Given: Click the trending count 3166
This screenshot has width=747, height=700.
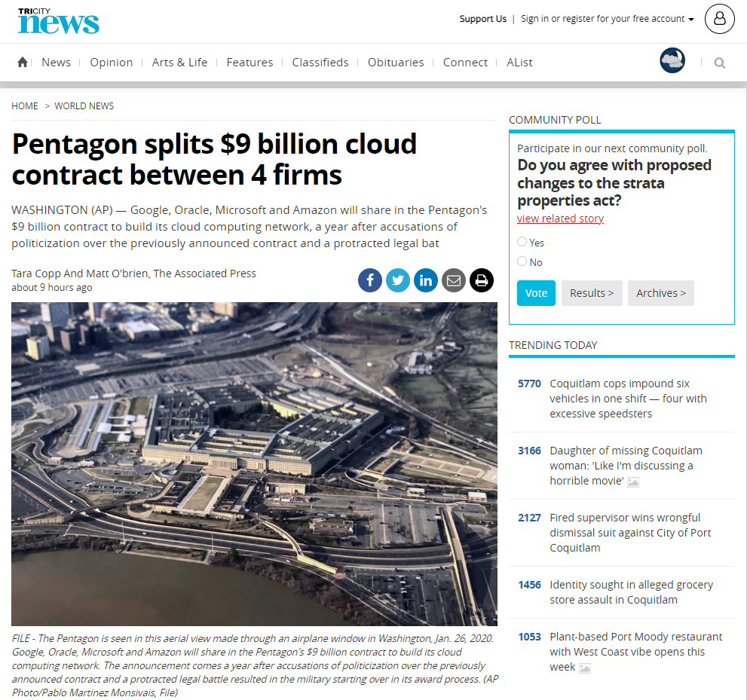Looking at the screenshot, I should pos(529,451).
